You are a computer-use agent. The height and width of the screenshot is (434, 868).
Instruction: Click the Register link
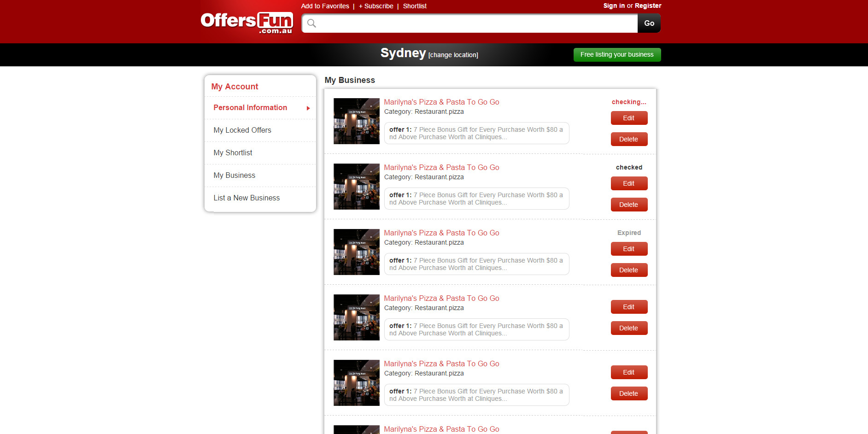tap(648, 6)
